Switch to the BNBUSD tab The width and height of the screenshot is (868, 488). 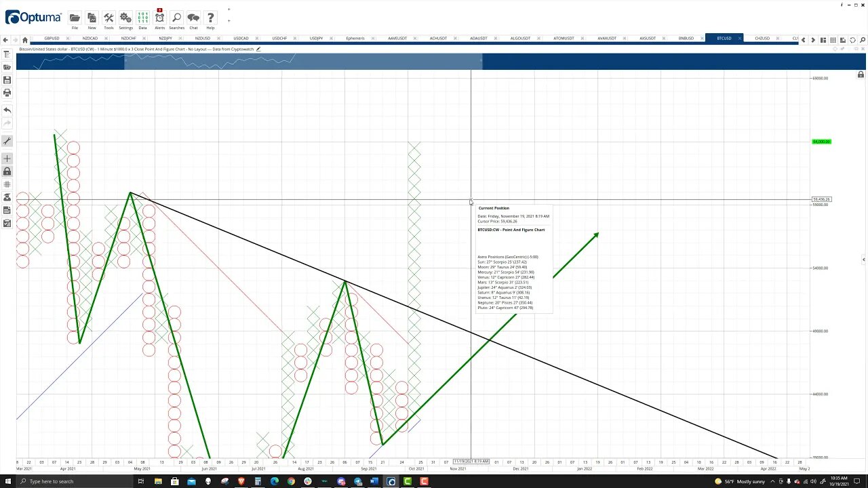point(686,39)
